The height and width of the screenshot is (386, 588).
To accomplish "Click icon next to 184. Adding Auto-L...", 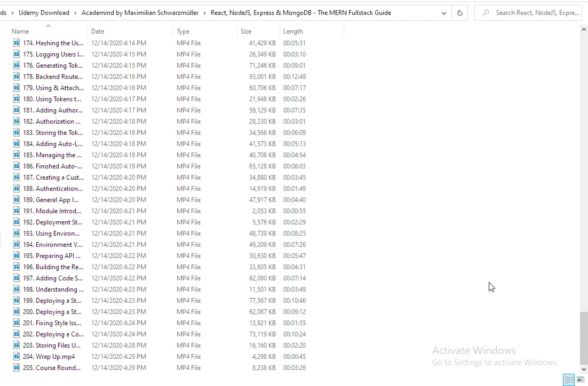I will [x=17, y=144].
